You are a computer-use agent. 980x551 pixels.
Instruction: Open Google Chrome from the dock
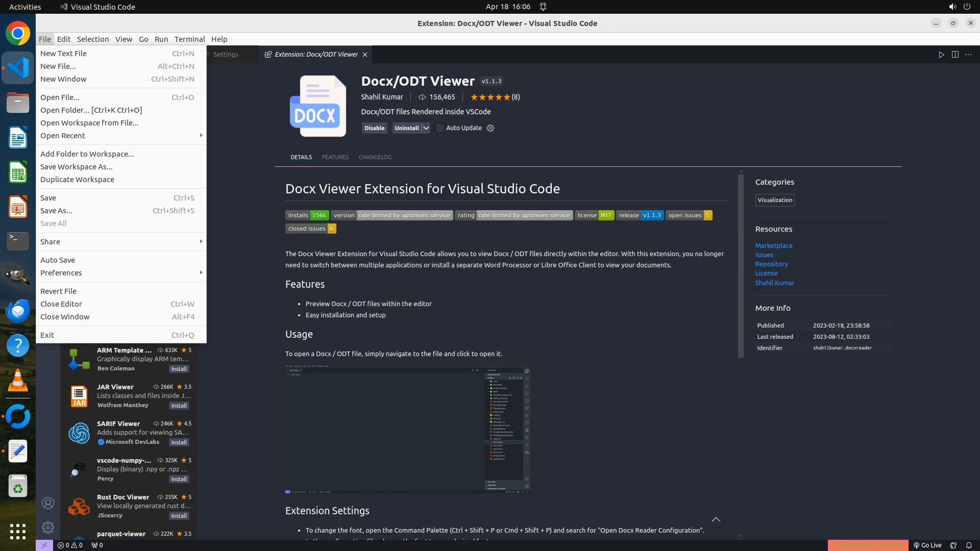18,34
